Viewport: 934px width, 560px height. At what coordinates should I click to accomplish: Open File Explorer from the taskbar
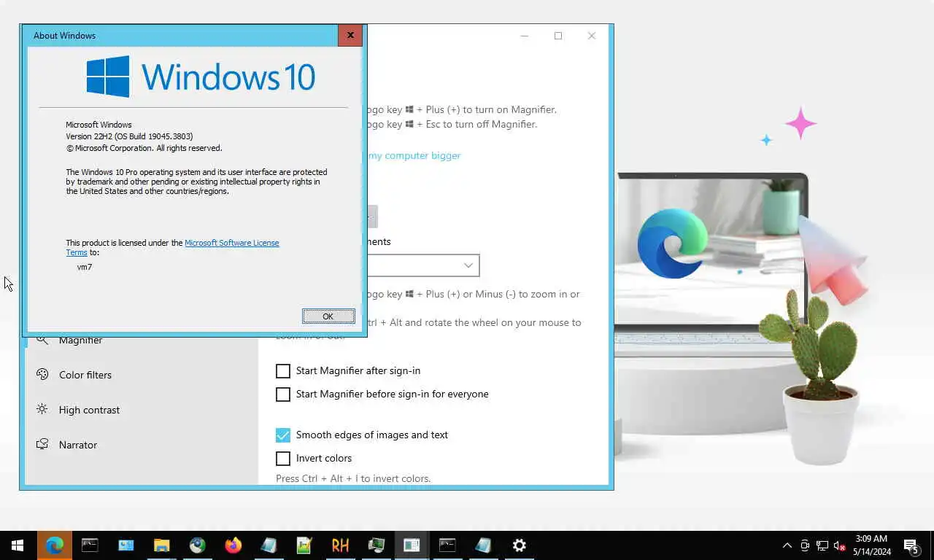click(161, 545)
